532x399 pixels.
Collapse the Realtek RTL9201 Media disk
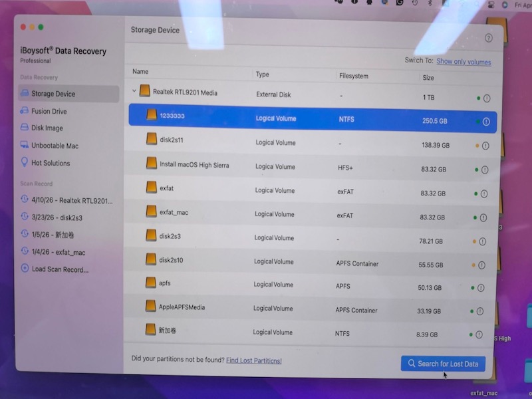(x=134, y=90)
